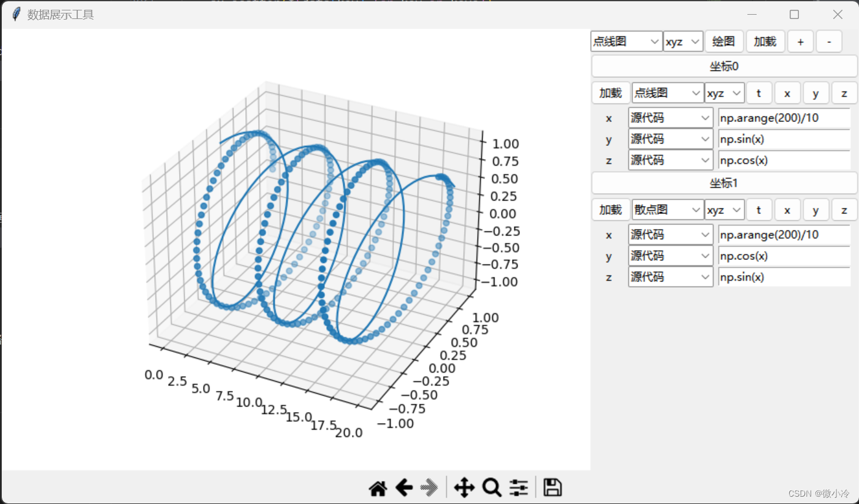Viewport: 859px width, 504px height.
Task: Save the figure with floppy disk icon
Action: 552,488
